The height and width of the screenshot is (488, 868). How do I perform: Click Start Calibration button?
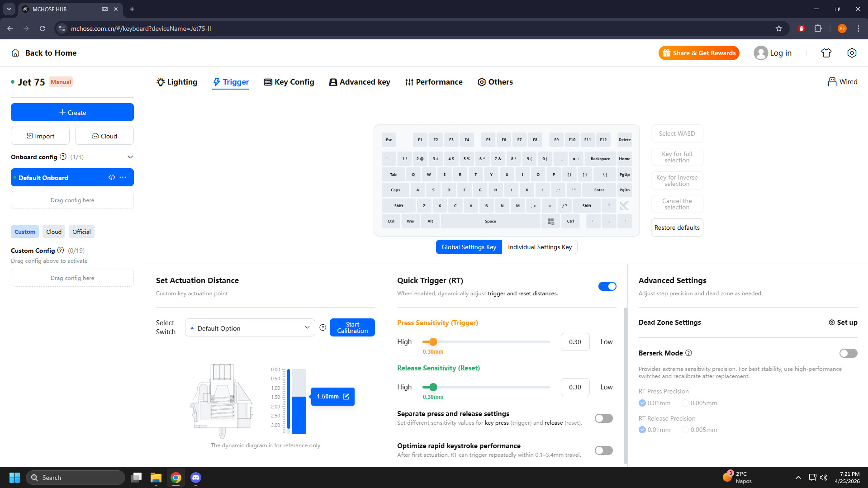coord(352,327)
